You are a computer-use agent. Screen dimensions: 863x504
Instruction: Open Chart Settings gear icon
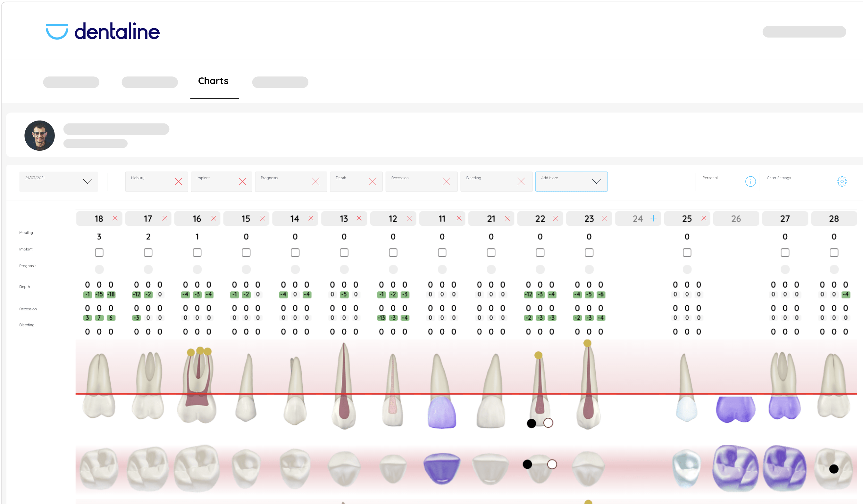click(x=842, y=181)
